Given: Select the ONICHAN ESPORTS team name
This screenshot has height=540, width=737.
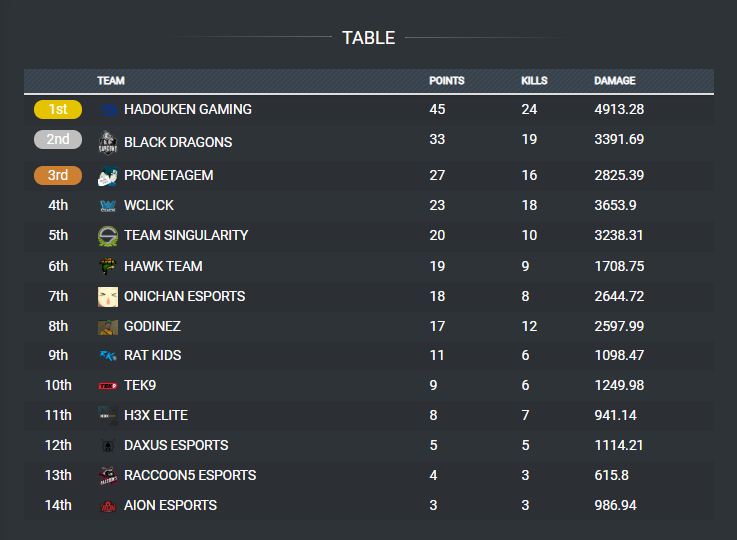Looking at the screenshot, I should (x=184, y=297).
